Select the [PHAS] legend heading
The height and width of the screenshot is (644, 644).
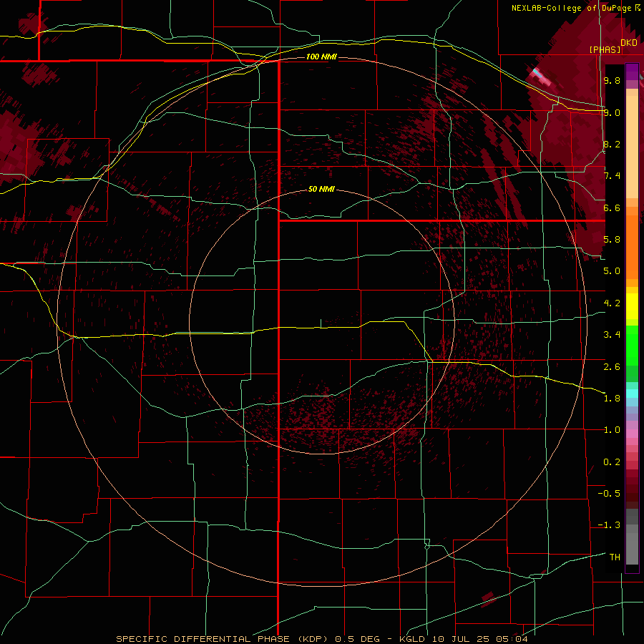(605, 49)
